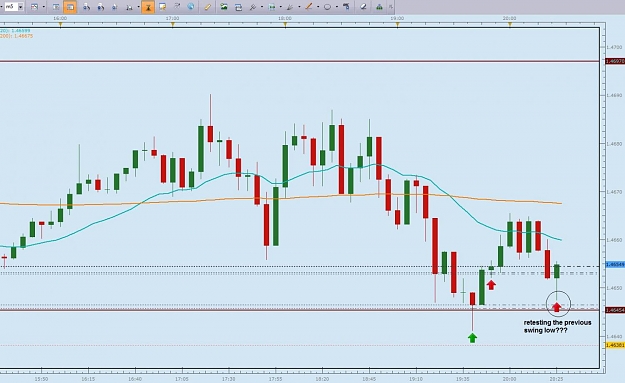Click the orange moving average label 1.46675
This screenshot has width=625, height=383.
(x=16, y=36)
